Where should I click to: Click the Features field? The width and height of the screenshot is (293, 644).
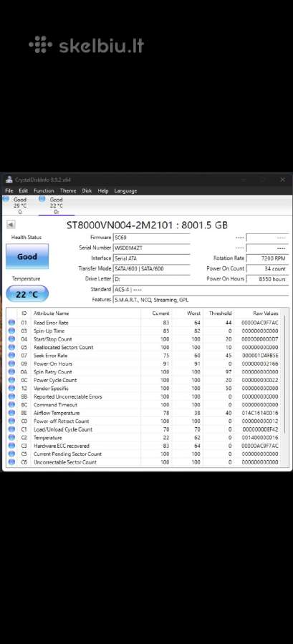201,300
